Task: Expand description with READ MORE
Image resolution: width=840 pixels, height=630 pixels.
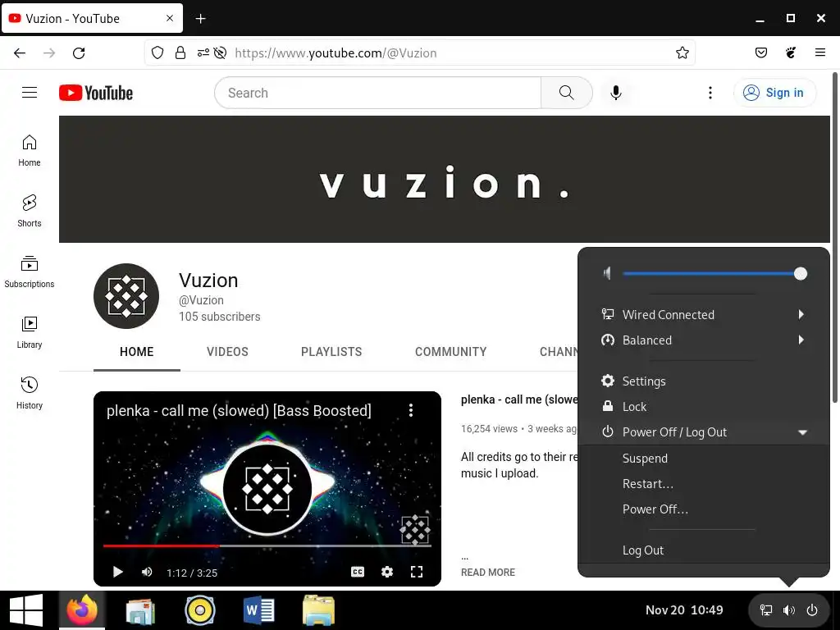Action: (487, 572)
